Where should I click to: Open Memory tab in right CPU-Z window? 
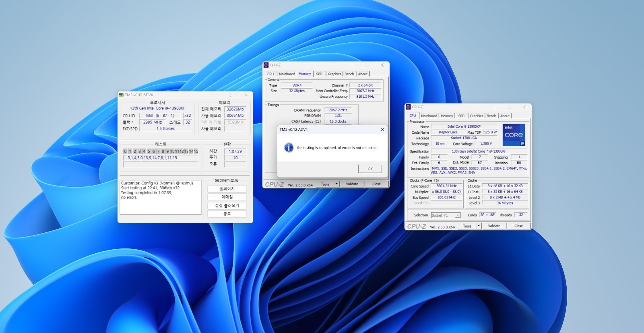[447, 116]
